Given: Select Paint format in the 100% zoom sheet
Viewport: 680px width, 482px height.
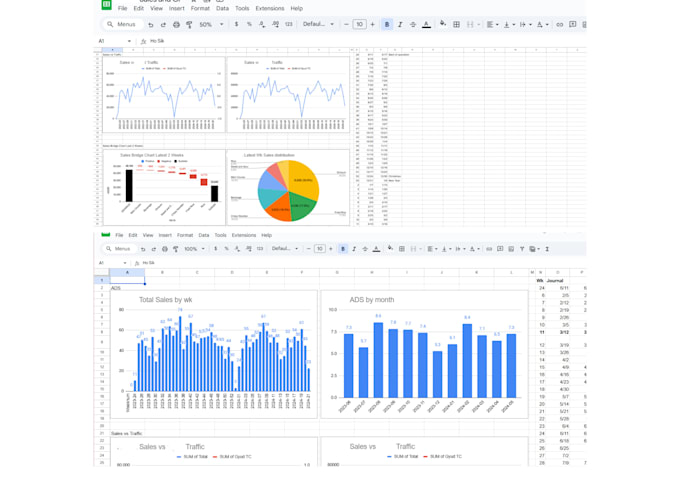Looking at the screenshot, I should (176, 249).
